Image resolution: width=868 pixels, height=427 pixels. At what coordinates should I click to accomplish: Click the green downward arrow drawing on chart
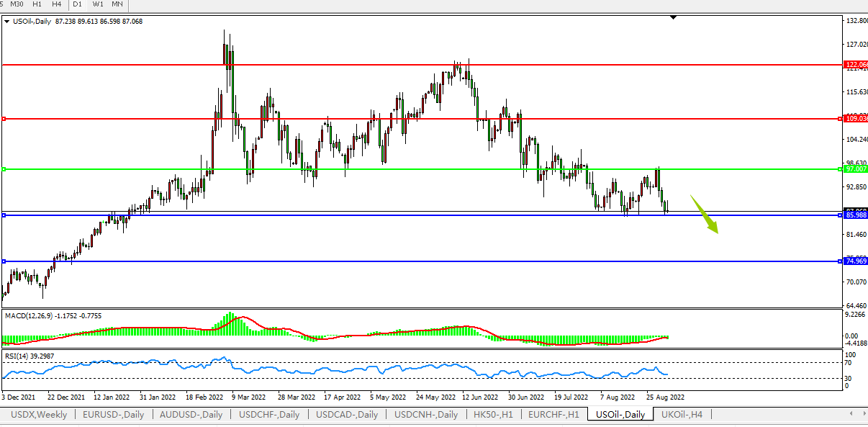click(x=705, y=215)
